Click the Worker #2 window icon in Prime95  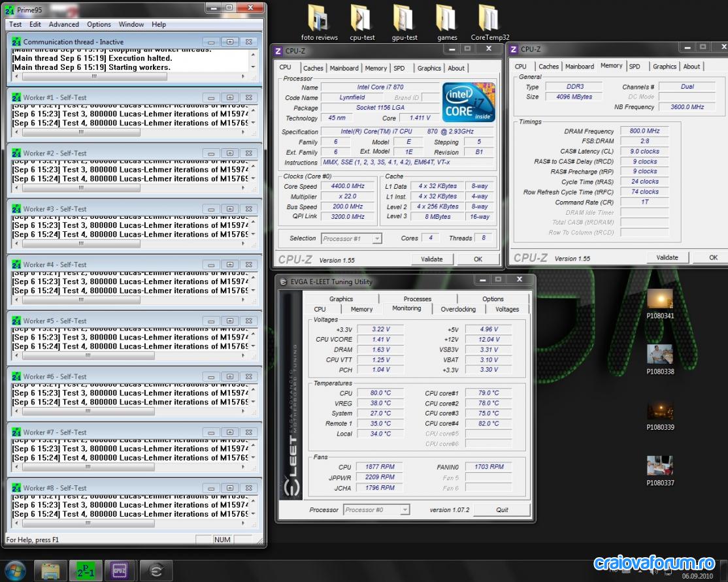point(16,153)
